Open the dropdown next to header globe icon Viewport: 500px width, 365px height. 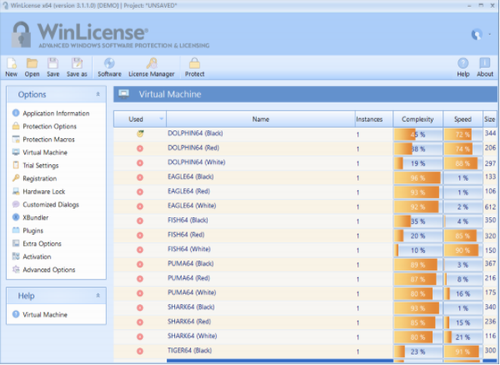pos(490,34)
